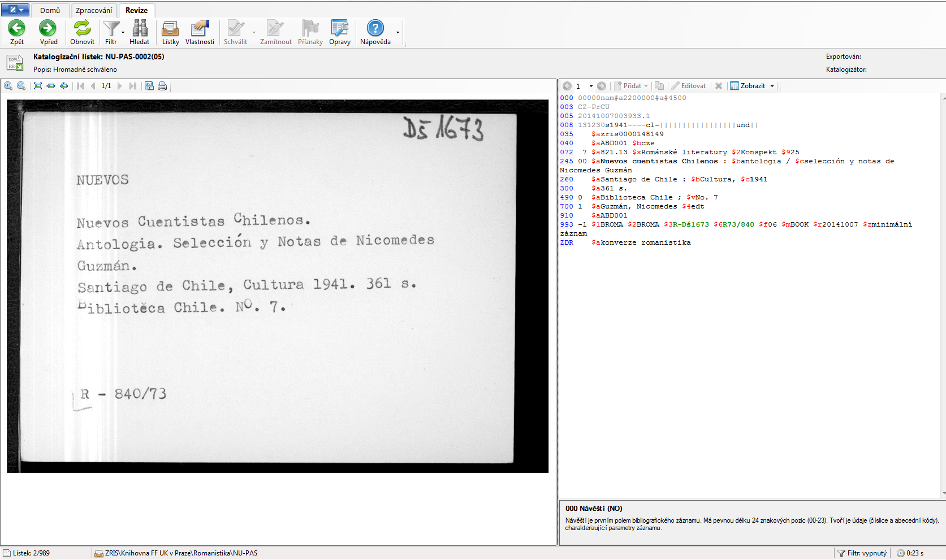The width and height of the screenshot is (946, 560).
Task: Open record number dropdown showing 1
Action: point(591,86)
